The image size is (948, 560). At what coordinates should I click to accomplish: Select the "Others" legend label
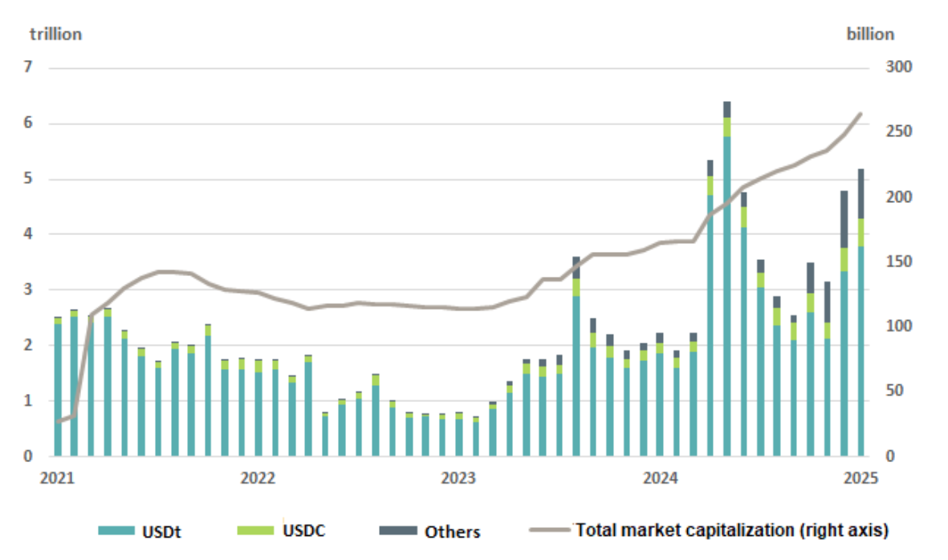pyautogui.click(x=453, y=531)
